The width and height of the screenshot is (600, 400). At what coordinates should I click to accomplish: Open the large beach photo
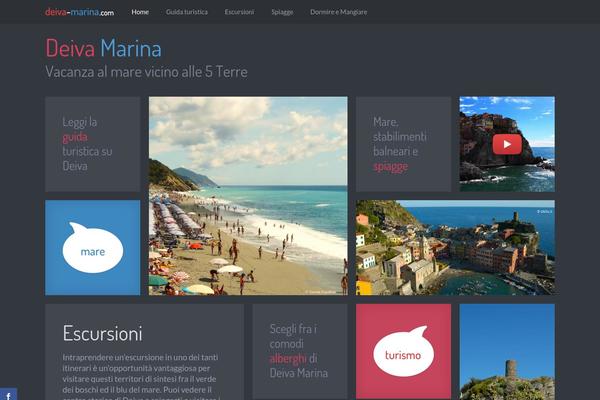tap(248, 196)
